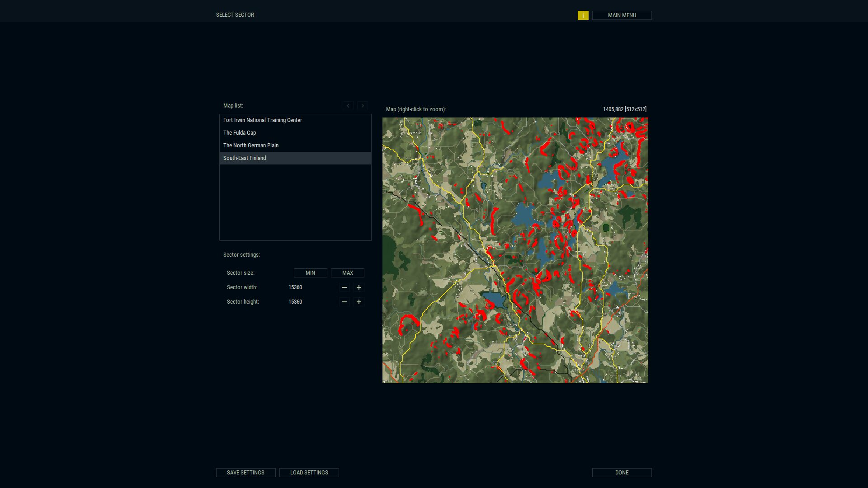Select Fort Irwin National Training Center map
Viewport: 868px width, 488px height.
pyautogui.click(x=262, y=120)
